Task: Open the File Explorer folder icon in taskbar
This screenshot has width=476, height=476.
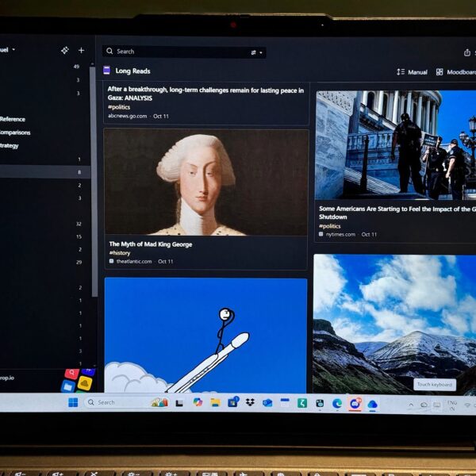Action: (x=215, y=403)
